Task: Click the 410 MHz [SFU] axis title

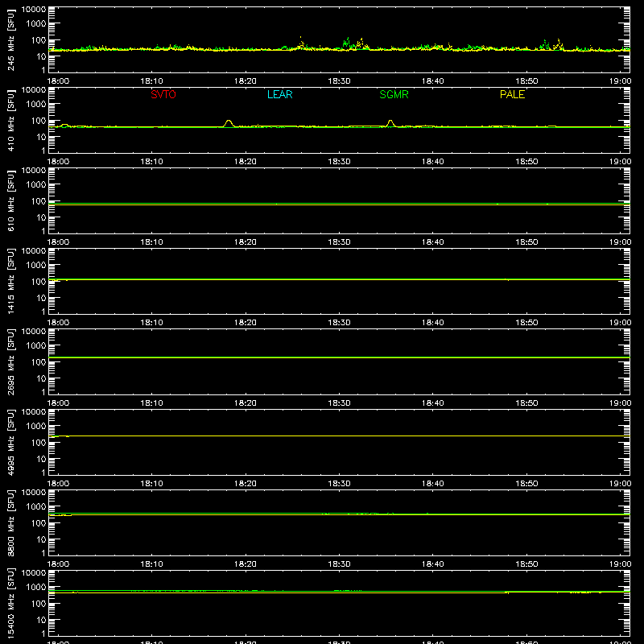Action: [11, 120]
